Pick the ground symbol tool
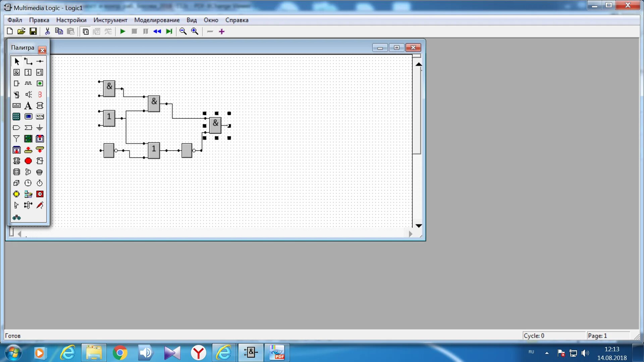 pos(40,128)
